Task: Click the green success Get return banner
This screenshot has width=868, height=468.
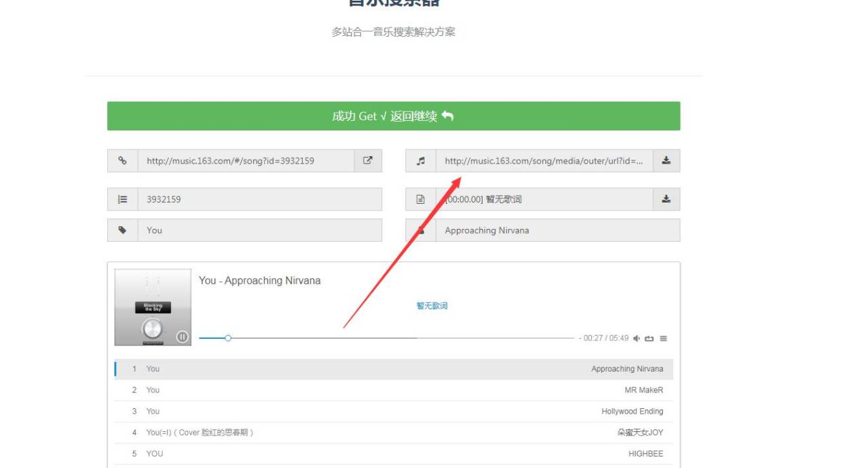Action: click(x=394, y=116)
